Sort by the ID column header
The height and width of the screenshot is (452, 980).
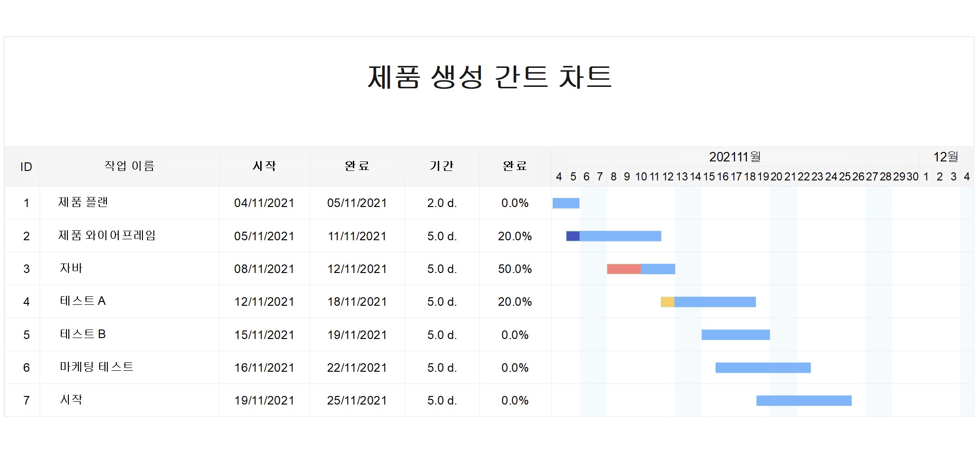[x=26, y=166]
